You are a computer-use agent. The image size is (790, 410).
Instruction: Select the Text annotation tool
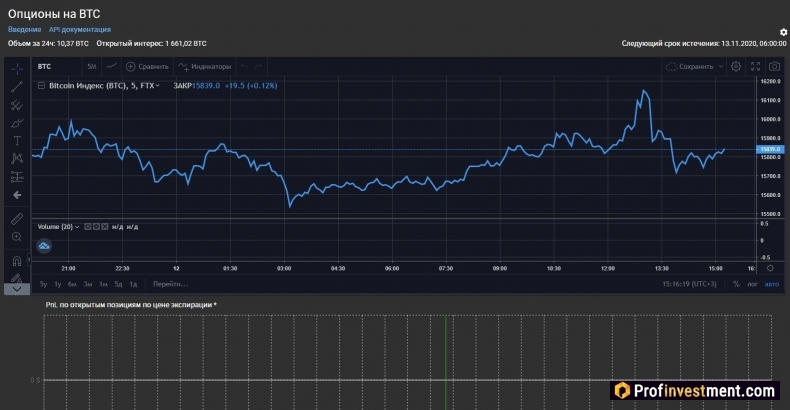(x=17, y=141)
